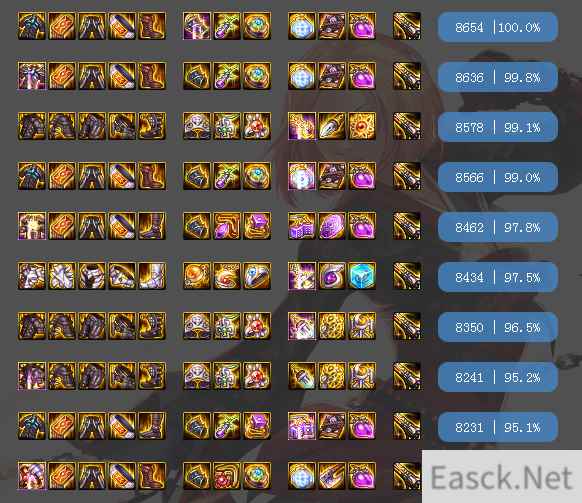This screenshot has height=503, width=582.
Task: Select the cyan cube icon in 8434 row
Action: pos(362,276)
